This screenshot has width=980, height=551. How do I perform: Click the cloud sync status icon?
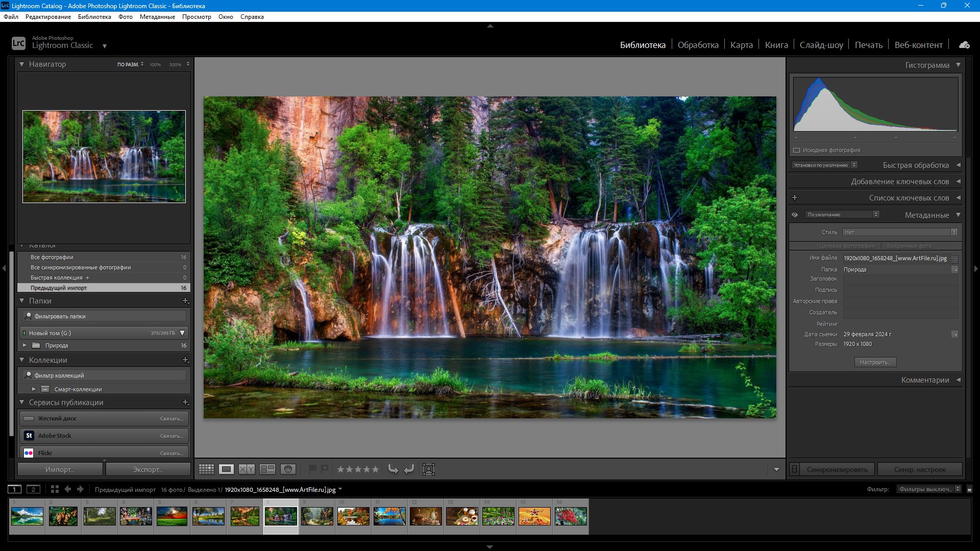coord(964,45)
